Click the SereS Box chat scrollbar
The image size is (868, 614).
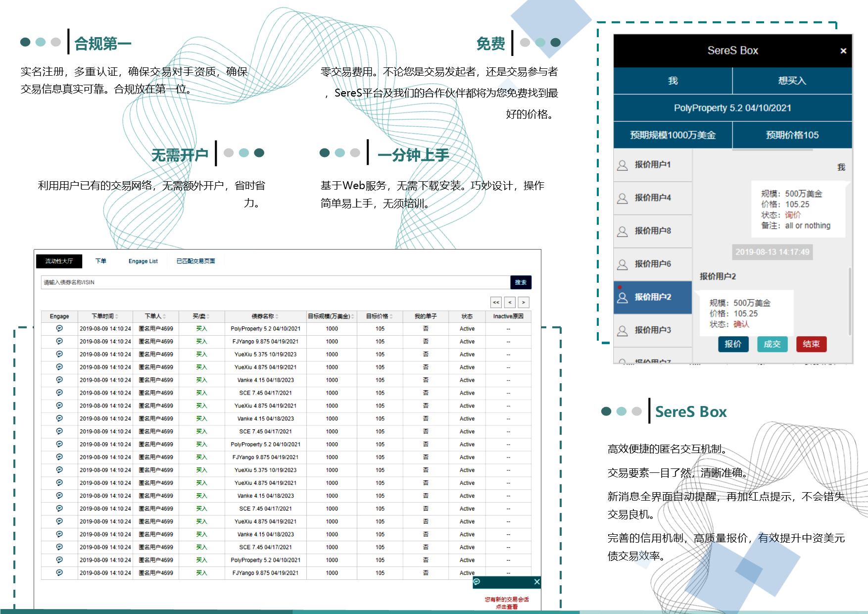[850, 302]
